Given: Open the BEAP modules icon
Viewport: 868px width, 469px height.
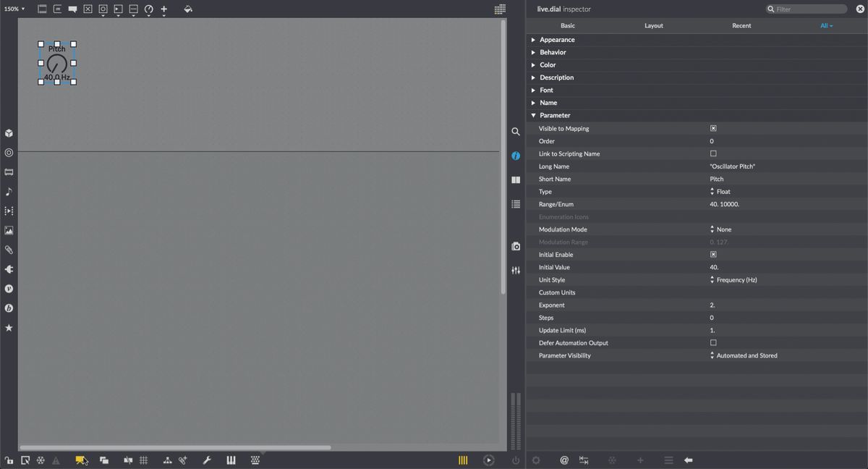Looking at the screenshot, I should [9, 308].
